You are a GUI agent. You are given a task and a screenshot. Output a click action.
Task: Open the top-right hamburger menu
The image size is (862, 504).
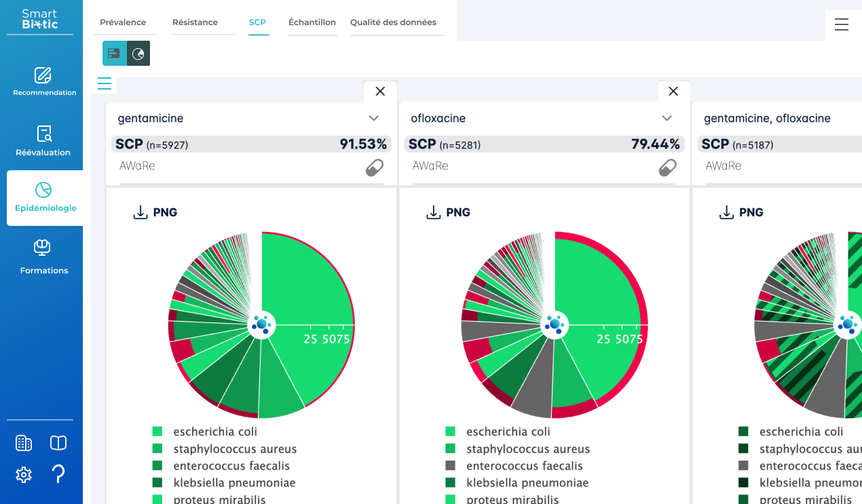[842, 24]
